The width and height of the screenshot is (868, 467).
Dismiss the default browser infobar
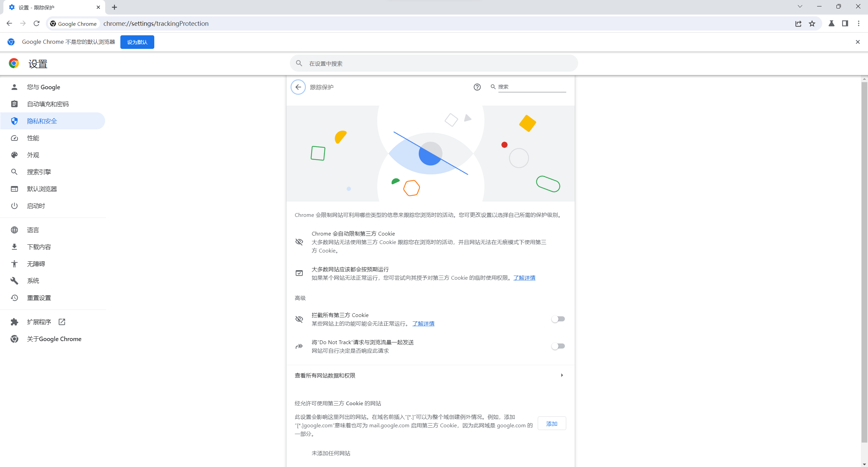click(x=857, y=42)
